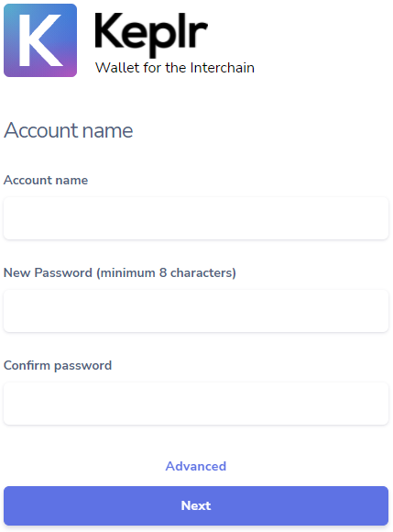393x532 pixels.
Task: Open the Advanced settings link
Action: tap(196, 466)
